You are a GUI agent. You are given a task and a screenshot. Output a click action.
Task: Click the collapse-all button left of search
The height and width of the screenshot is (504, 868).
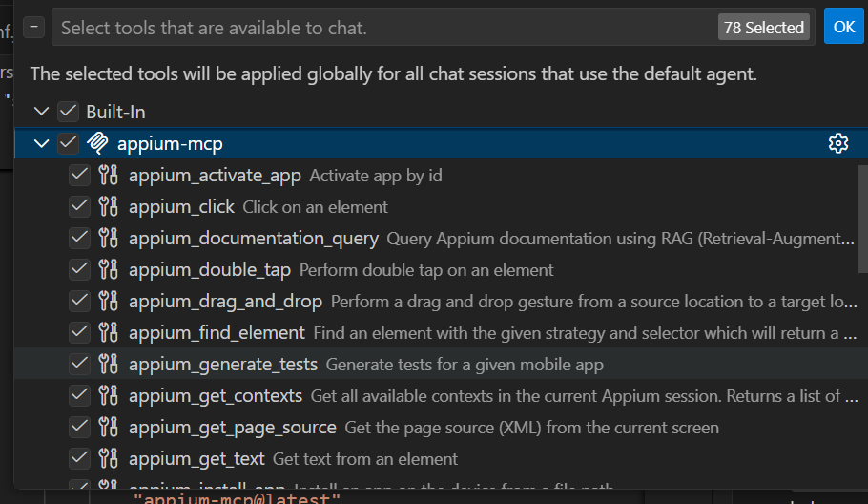pyautogui.click(x=33, y=28)
